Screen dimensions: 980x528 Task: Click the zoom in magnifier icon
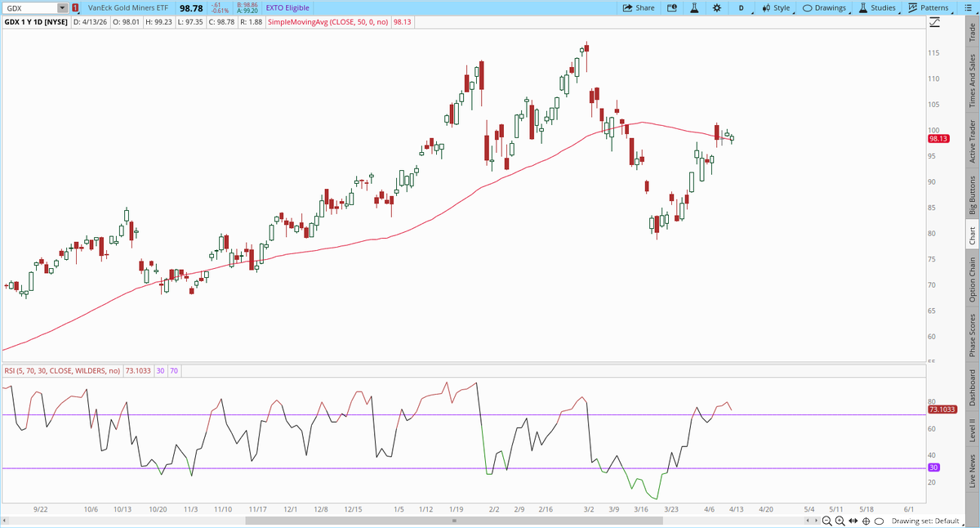[840, 521]
